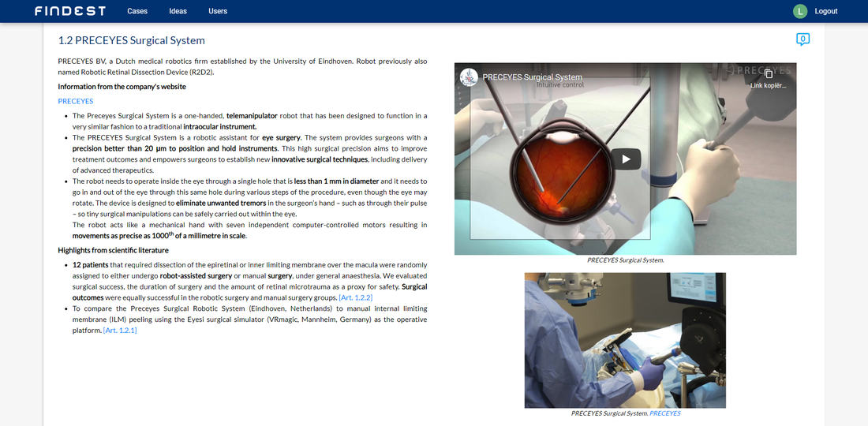Click 'Information from the company's website' heading
Screen dimensions: 868x426
[122, 86]
